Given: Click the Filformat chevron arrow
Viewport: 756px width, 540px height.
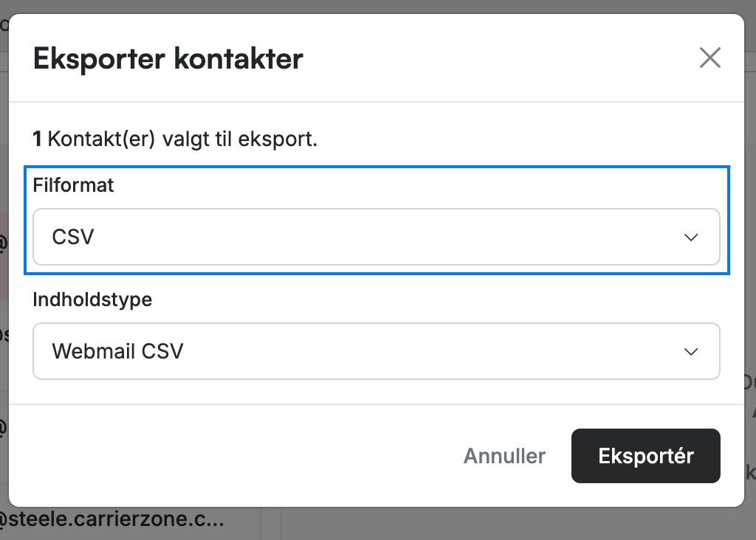Looking at the screenshot, I should click(x=691, y=238).
